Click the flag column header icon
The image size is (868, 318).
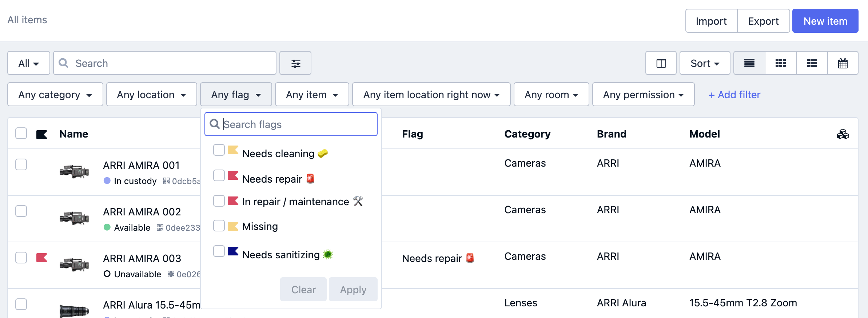click(42, 135)
